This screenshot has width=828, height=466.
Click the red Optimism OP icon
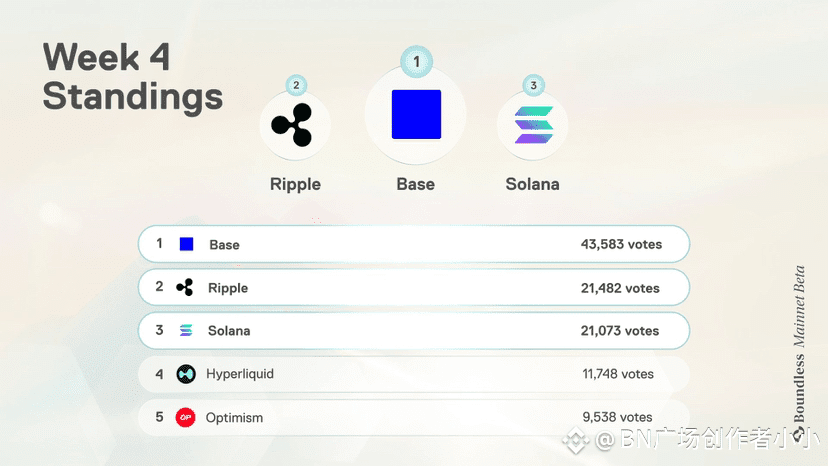pyautogui.click(x=185, y=417)
